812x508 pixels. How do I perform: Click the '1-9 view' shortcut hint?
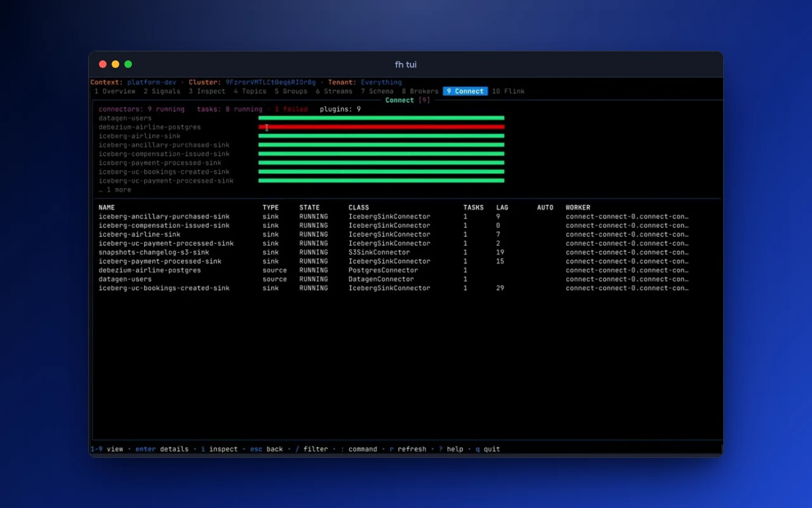click(x=107, y=449)
